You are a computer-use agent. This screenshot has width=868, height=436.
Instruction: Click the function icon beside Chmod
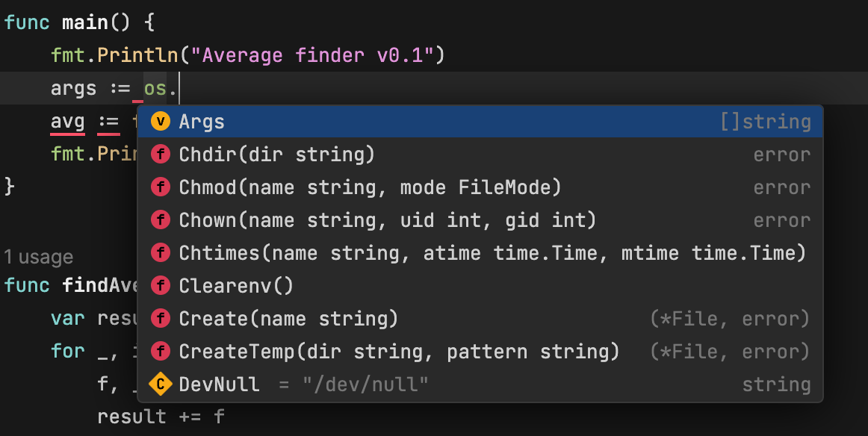161,187
